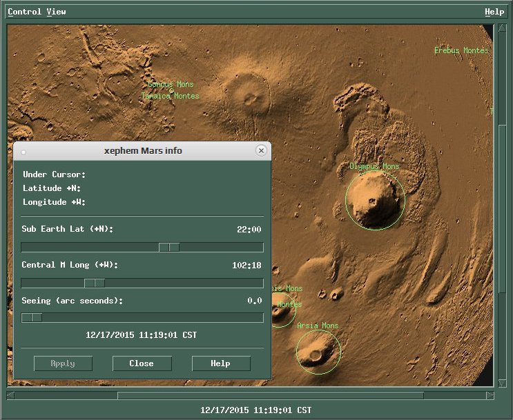Screen dimensions: 513x420
Task: Click the Tanaica Montes label
Action: click(x=170, y=96)
